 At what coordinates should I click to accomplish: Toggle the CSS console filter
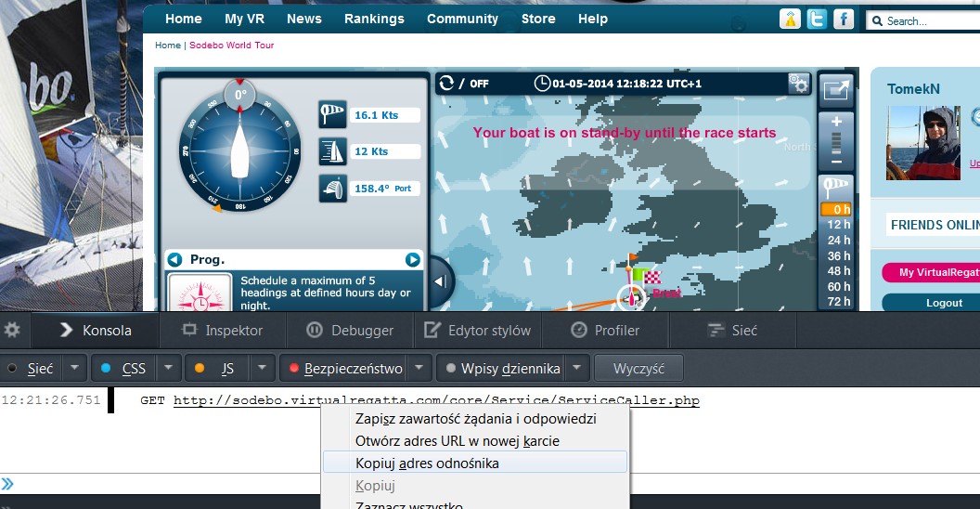(123, 369)
